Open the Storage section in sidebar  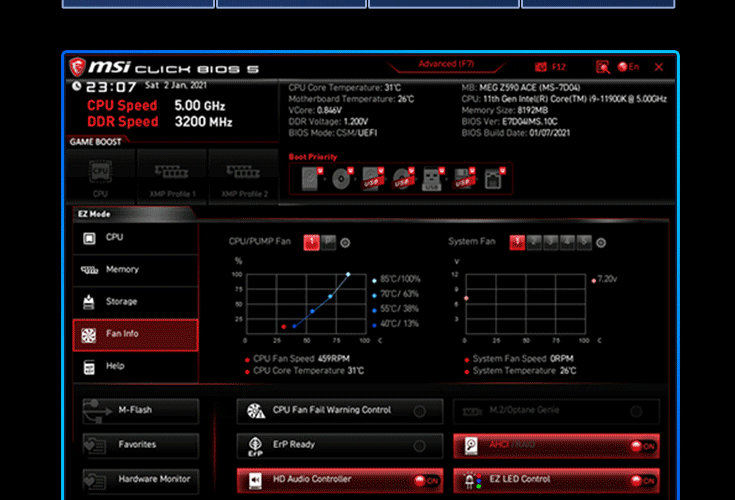pos(135,302)
